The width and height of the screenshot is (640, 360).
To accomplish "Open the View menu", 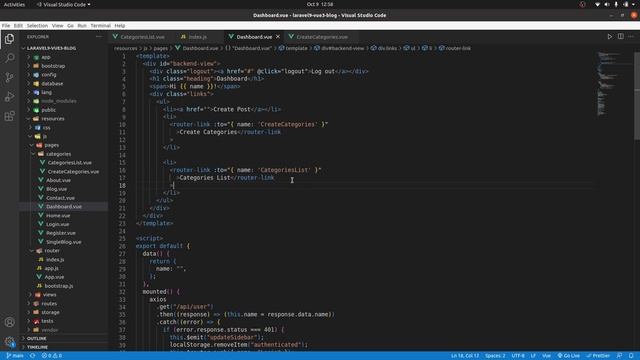I will coord(58,25).
